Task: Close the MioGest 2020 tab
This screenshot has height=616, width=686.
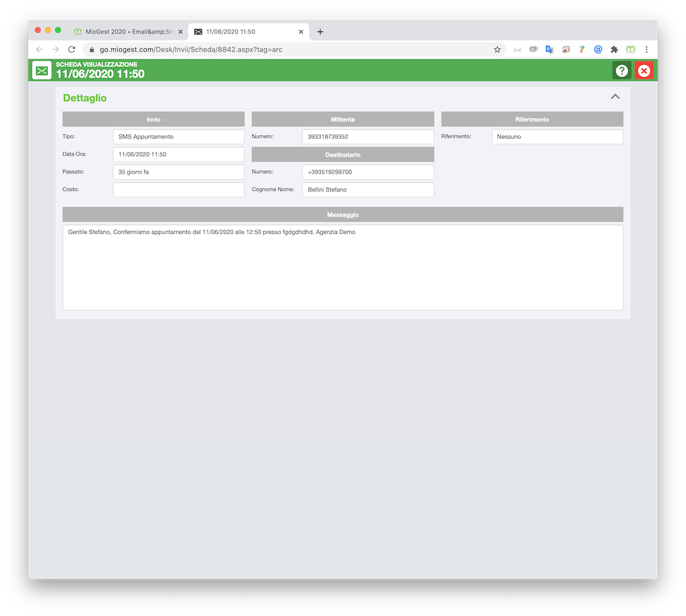Action: 180,32
